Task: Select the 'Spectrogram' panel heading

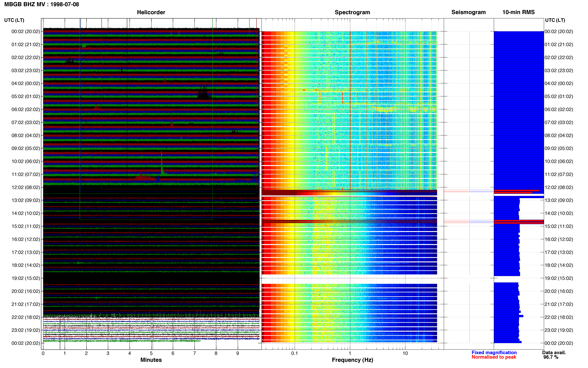Action: click(x=352, y=12)
